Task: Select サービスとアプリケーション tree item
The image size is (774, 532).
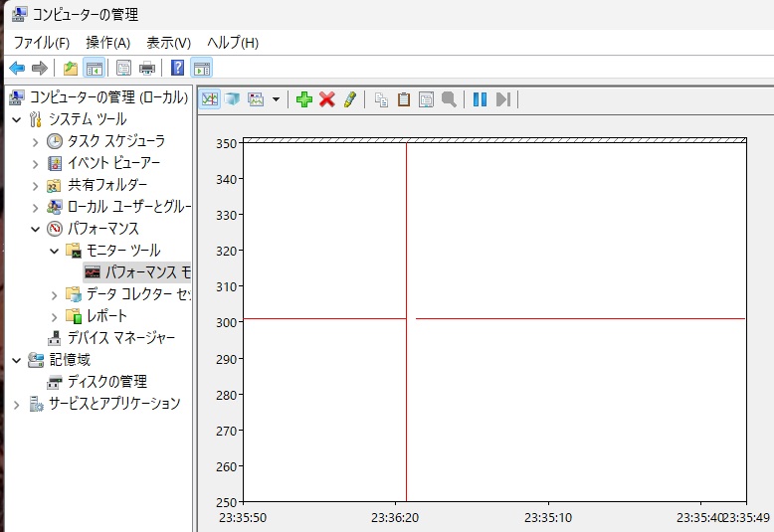Action: tap(114, 404)
